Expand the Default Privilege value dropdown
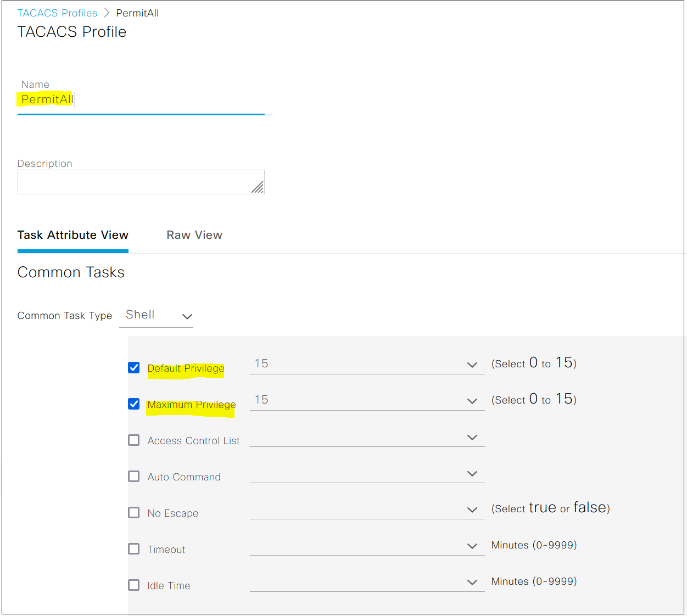 point(472,365)
